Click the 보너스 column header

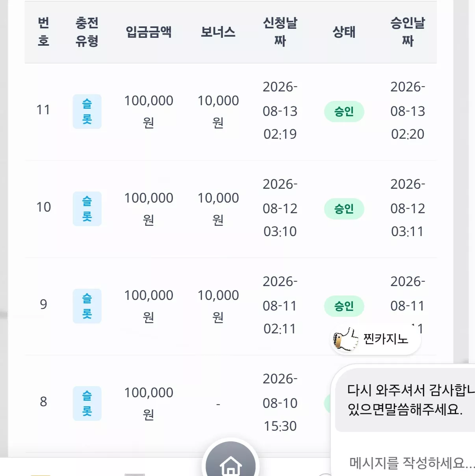[x=218, y=32]
